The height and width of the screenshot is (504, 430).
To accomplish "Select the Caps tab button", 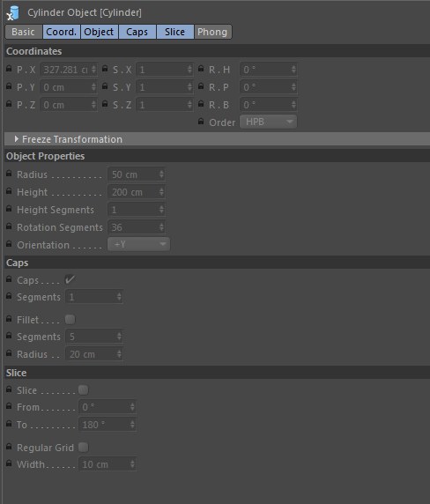I will (137, 32).
